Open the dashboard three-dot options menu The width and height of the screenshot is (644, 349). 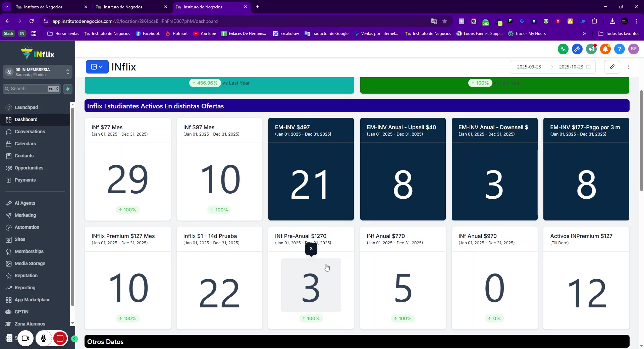tap(628, 67)
